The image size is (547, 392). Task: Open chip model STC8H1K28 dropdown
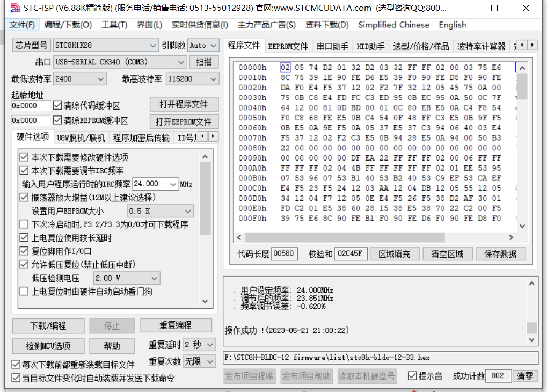[106, 46]
